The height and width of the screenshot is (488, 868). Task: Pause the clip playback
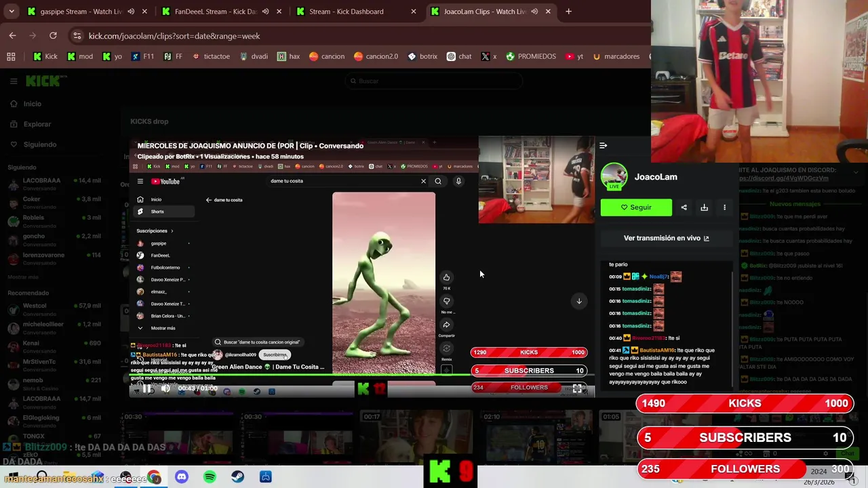pos(146,388)
